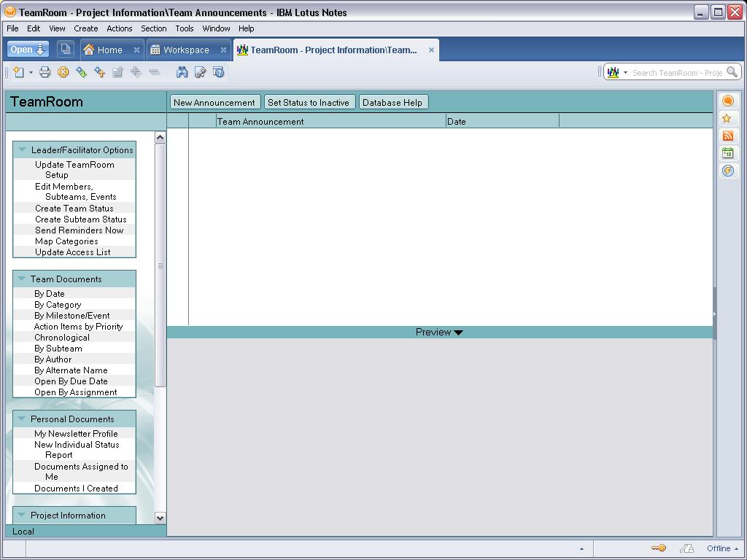
Task: Close the TeamRoom tab
Action: (x=431, y=50)
